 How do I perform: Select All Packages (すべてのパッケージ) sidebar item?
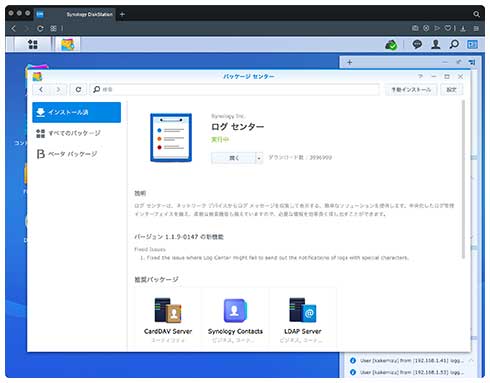pyautogui.click(x=77, y=133)
